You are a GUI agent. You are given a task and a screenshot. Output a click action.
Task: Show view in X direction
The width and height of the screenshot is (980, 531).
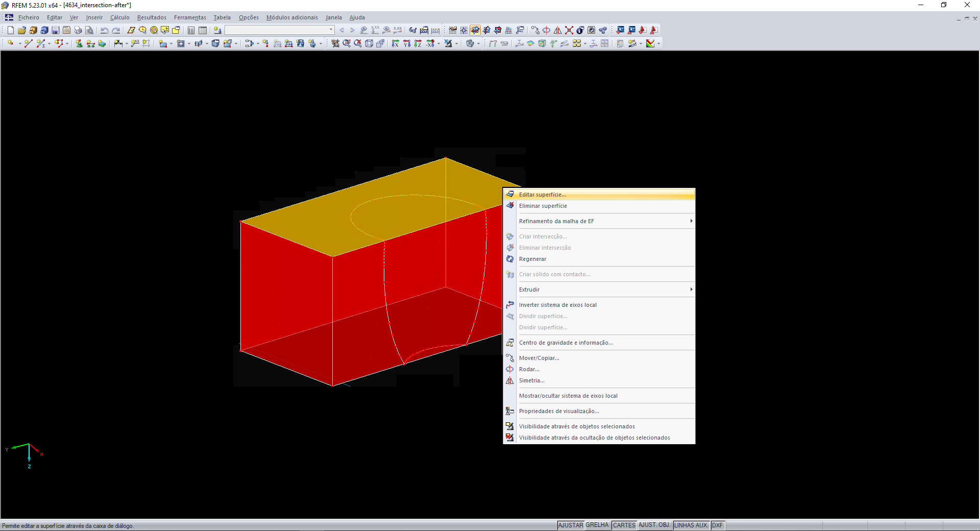(396, 43)
